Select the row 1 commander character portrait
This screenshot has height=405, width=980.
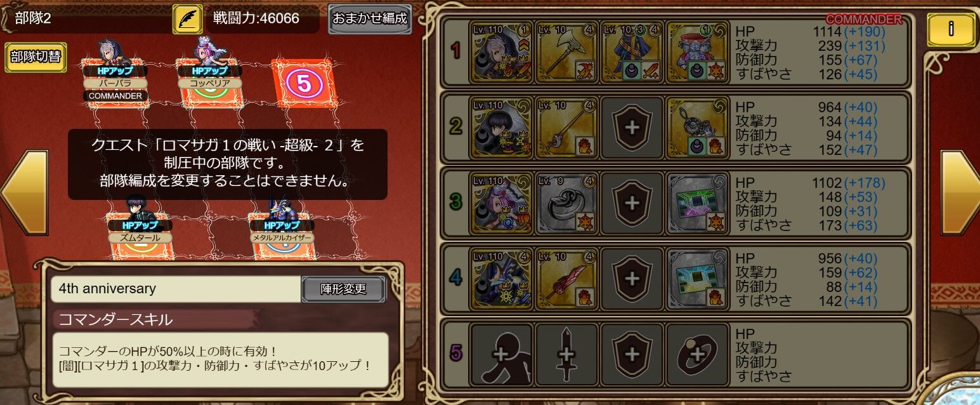[501, 53]
